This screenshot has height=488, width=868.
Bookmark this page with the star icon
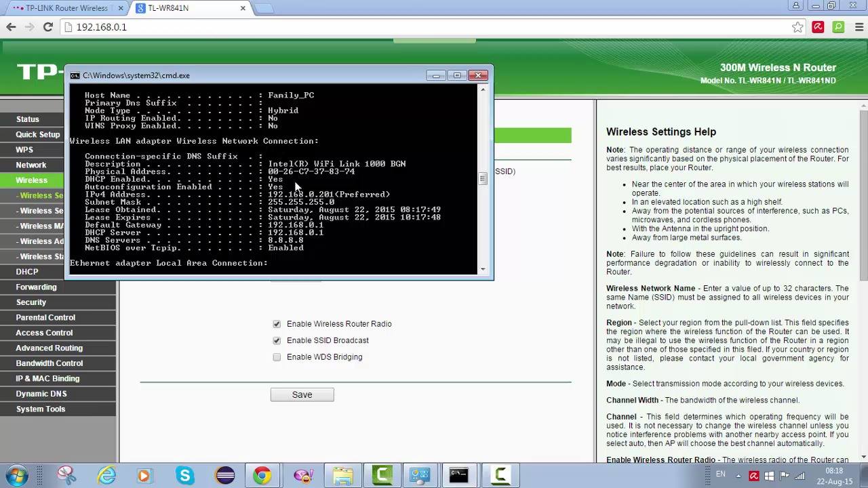coord(797,27)
